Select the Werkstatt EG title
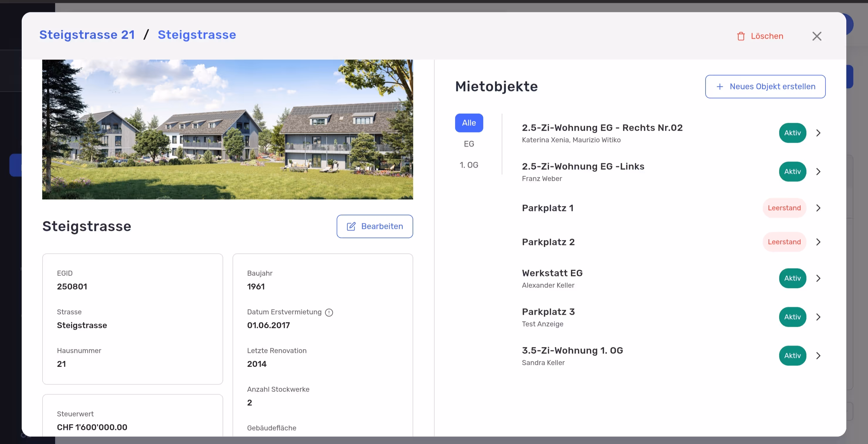 (552, 273)
